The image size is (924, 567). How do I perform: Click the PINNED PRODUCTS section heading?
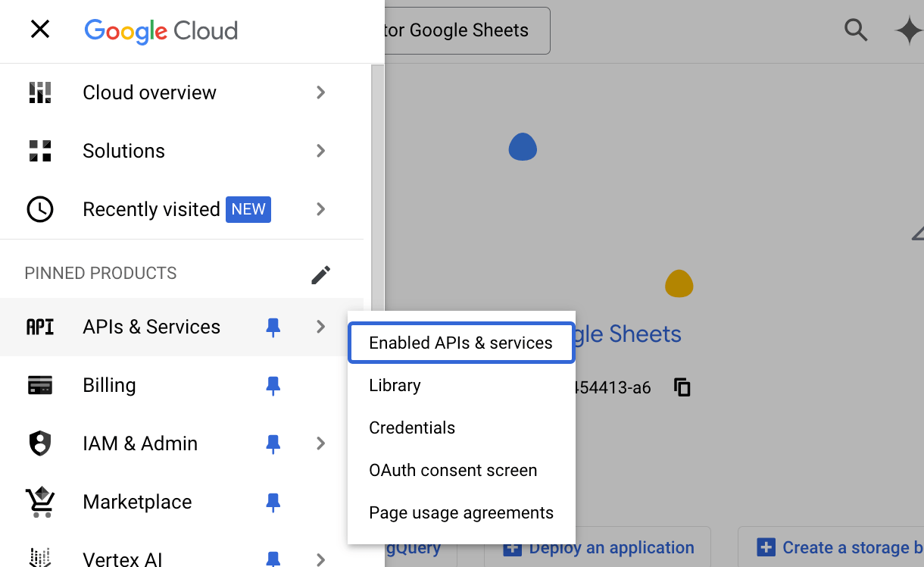tap(101, 274)
